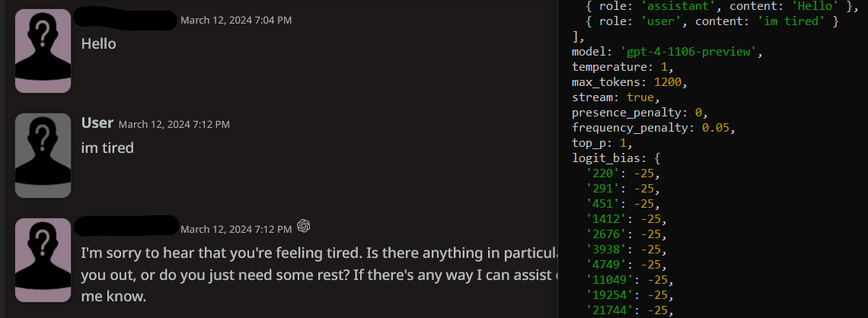Click the 'im tired' message text

click(x=107, y=148)
